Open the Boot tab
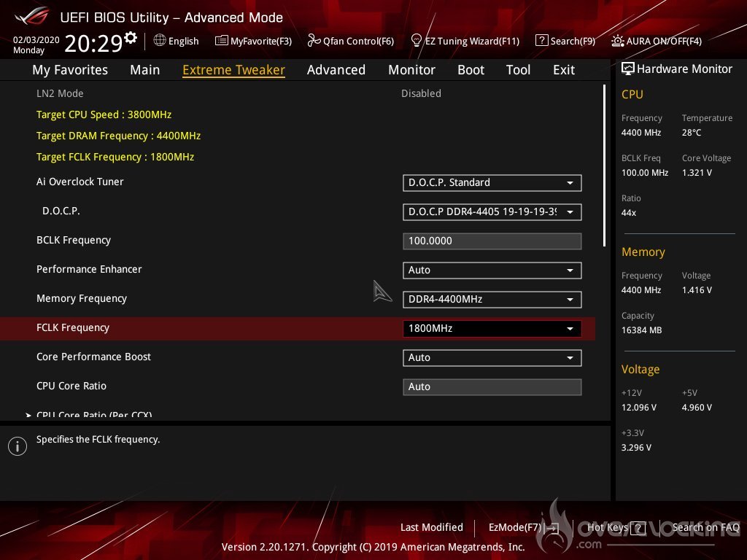The width and height of the screenshot is (747, 560). [471, 70]
